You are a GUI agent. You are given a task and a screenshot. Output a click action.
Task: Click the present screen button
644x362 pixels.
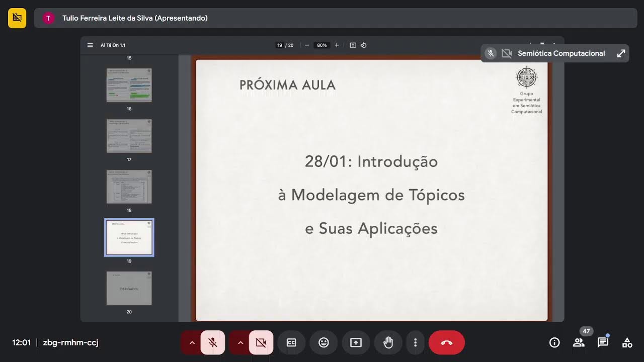point(356,342)
